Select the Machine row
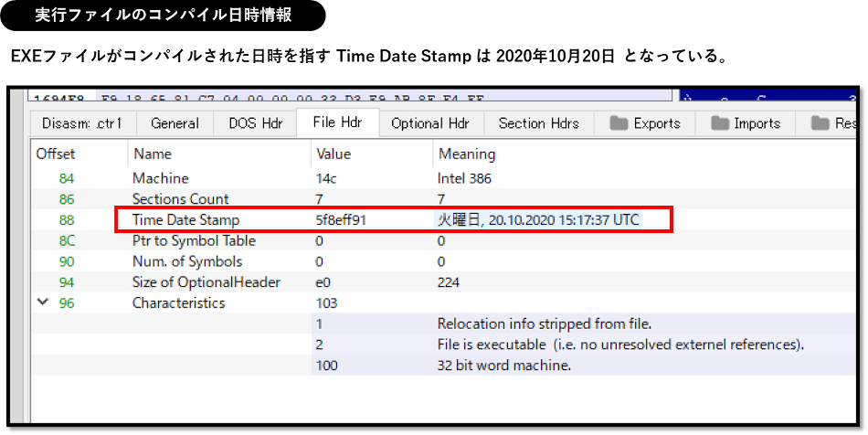 tap(161, 178)
